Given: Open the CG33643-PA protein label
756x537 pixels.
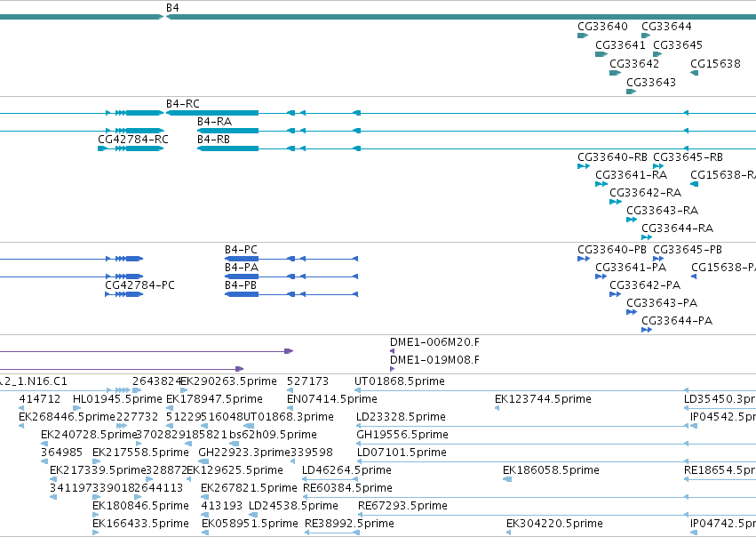Looking at the screenshot, I should click(662, 303).
